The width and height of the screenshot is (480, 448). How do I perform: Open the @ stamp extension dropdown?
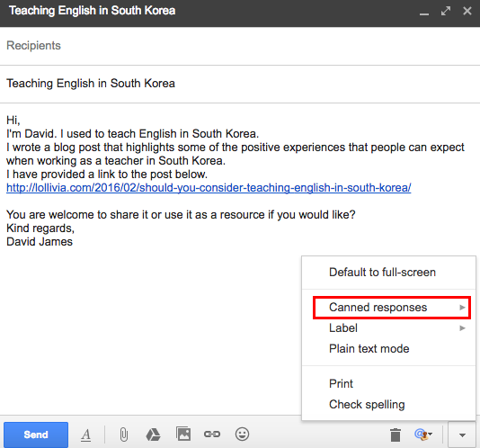point(423,435)
